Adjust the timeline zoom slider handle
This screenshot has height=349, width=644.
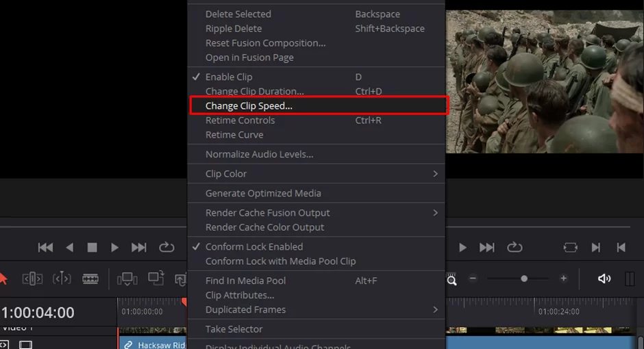[x=523, y=279]
